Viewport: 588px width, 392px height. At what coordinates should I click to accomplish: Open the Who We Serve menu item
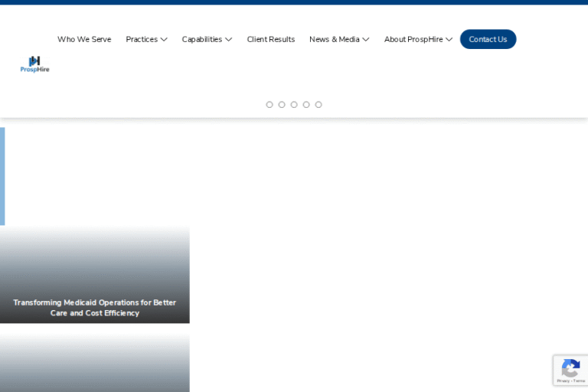click(84, 40)
